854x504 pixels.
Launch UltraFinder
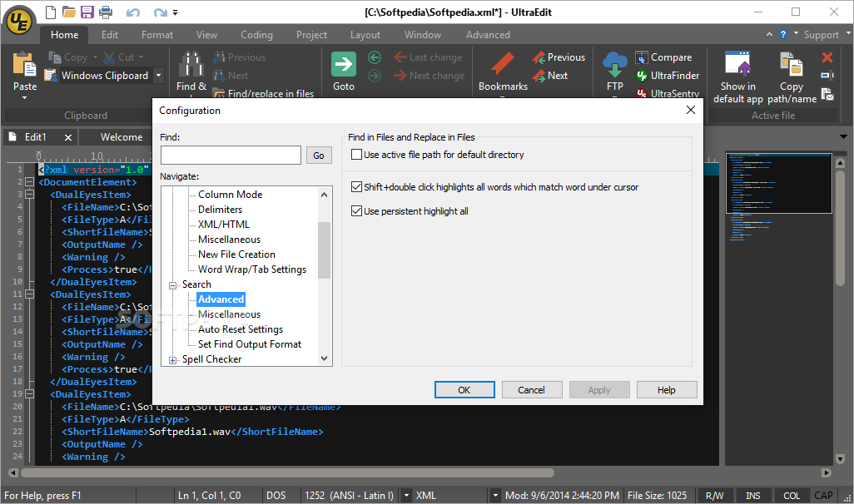pos(668,76)
